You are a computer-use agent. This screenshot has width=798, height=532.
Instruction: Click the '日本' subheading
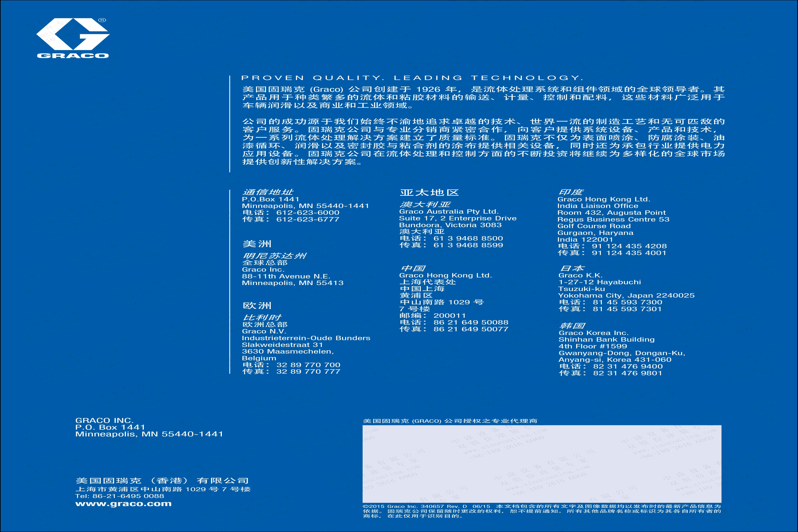point(572,268)
